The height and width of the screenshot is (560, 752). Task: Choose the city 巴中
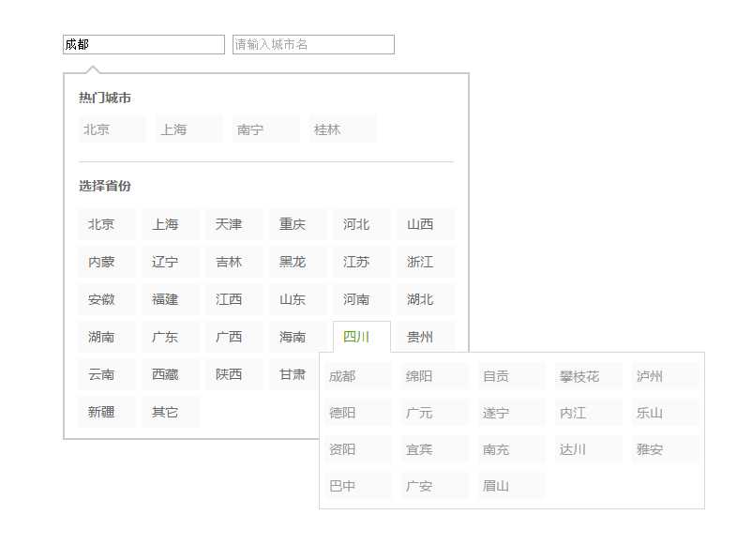(x=358, y=486)
